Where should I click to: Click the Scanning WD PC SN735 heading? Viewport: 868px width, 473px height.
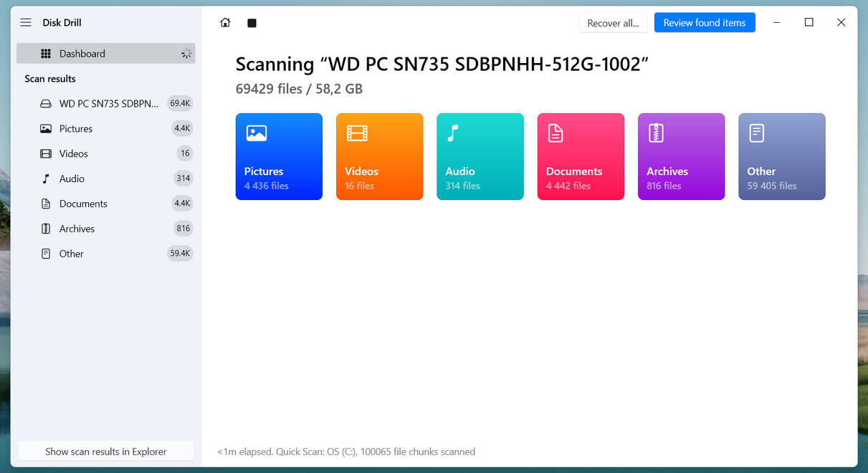(442, 64)
